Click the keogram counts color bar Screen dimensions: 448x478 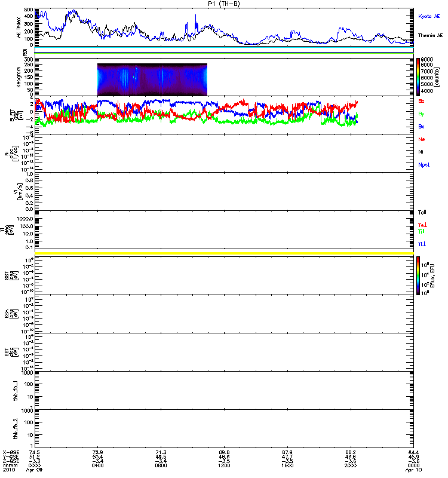418,76
